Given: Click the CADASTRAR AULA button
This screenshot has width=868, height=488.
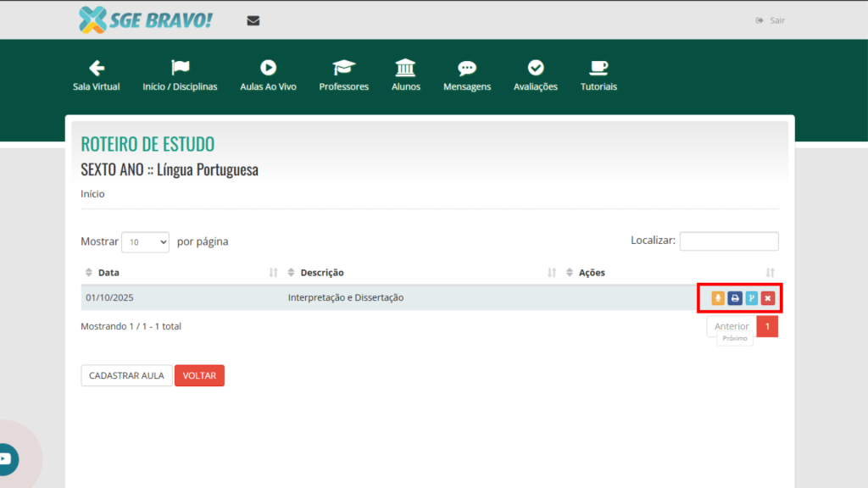Looking at the screenshot, I should [126, 375].
